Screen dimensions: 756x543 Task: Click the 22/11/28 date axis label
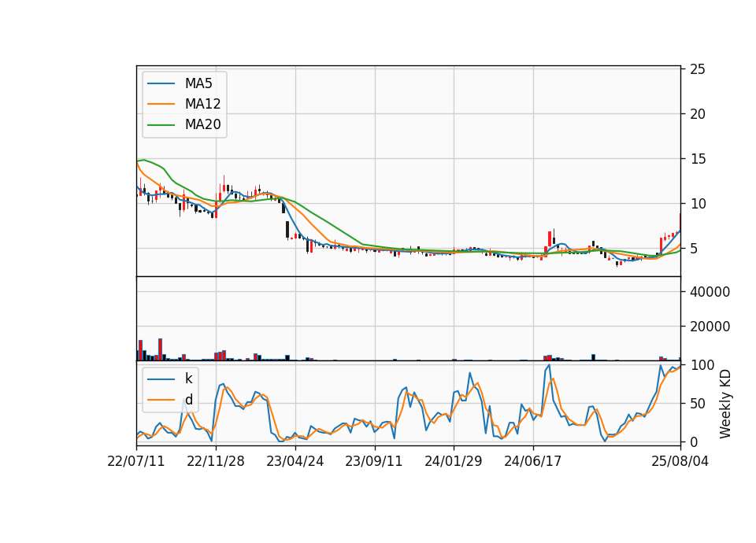216,461
